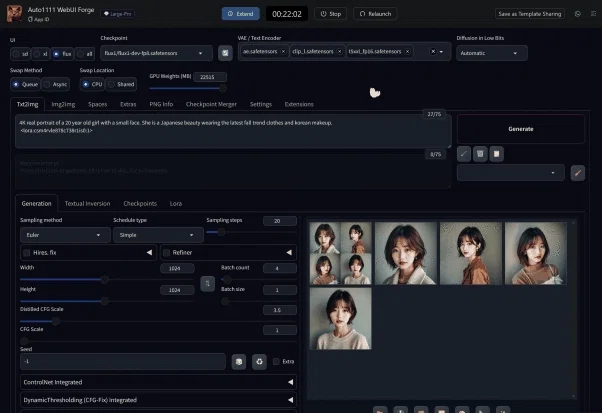Click the pencil edit styles icon
Viewport: 602px width, 413px height.
(x=578, y=173)
